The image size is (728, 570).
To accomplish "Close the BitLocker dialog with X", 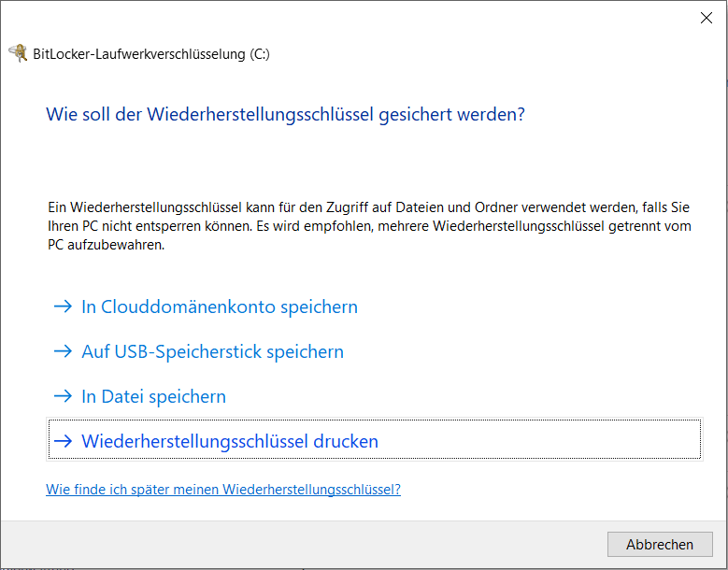I will [x=707, y=17].
